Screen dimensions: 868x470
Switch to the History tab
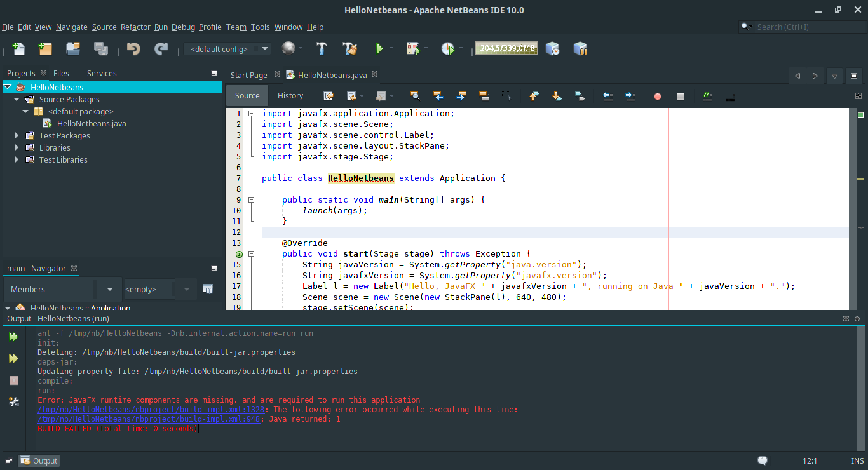point(290,95)
